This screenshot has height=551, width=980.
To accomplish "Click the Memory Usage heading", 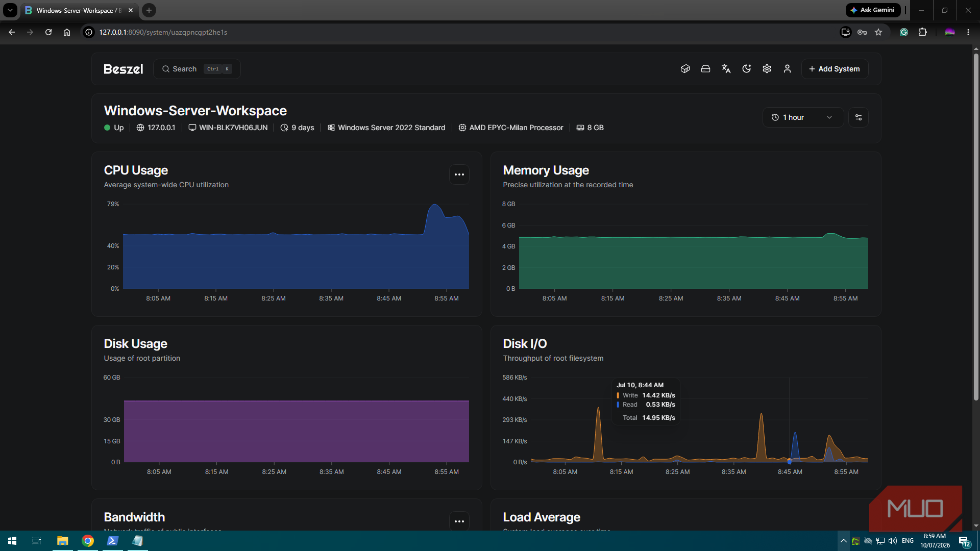I will [x=546, y=170].
